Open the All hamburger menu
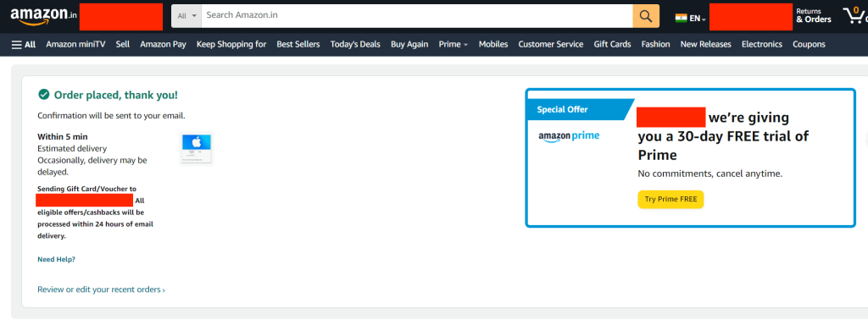 tap(24, 44)
